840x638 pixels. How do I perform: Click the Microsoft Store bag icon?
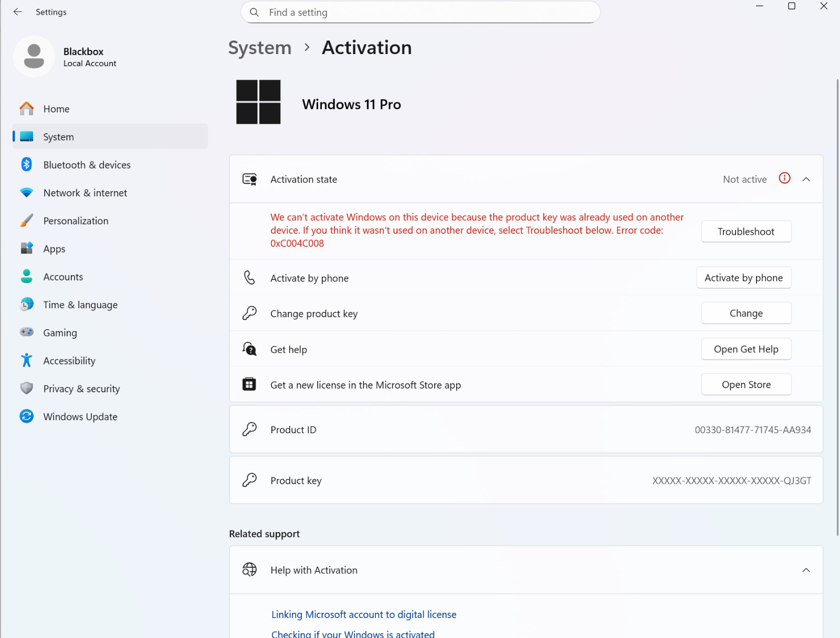tap(249, 384)
